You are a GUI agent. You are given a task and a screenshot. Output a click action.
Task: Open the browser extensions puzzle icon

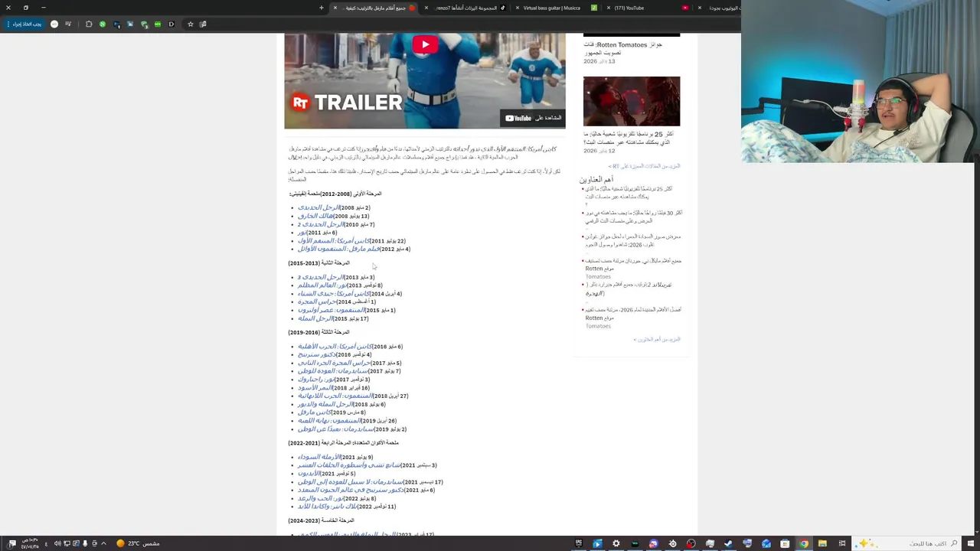[x=89, y=24]
